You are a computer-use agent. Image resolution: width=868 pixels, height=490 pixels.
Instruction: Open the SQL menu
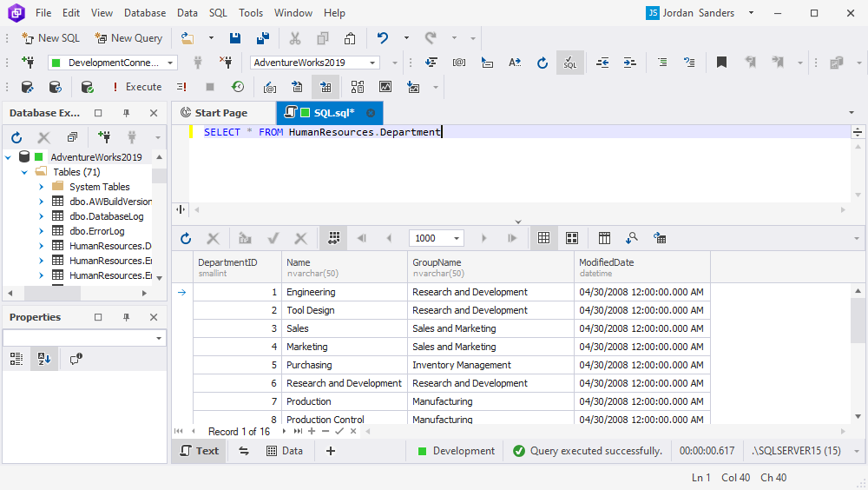(218, 13)
